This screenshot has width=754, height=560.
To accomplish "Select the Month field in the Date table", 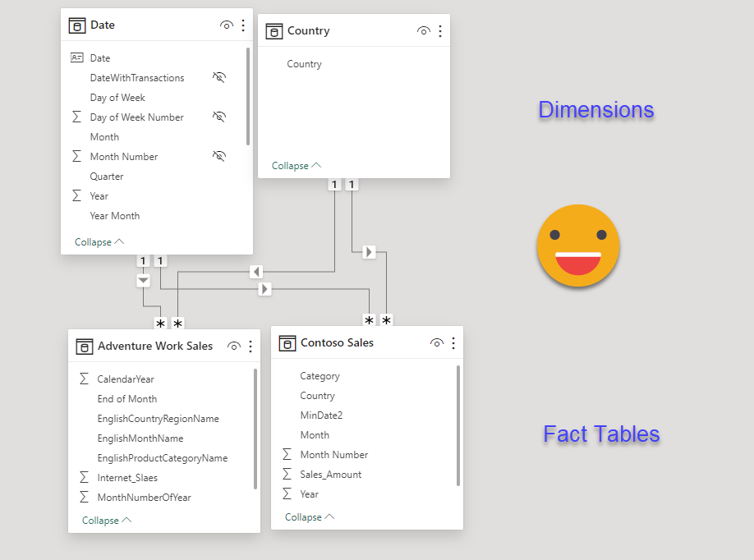I will point(104,137).
